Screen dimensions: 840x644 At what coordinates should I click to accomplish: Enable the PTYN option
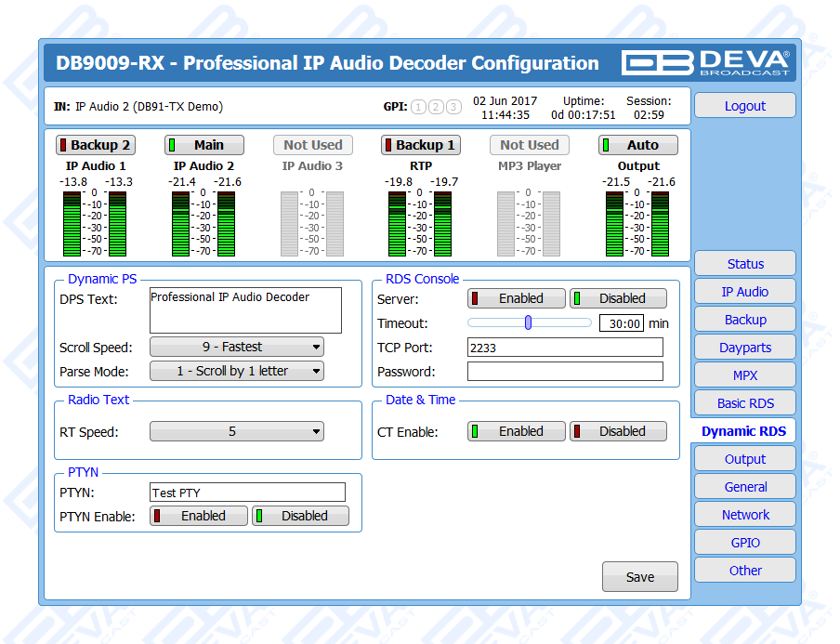click(x=199, y=516)
